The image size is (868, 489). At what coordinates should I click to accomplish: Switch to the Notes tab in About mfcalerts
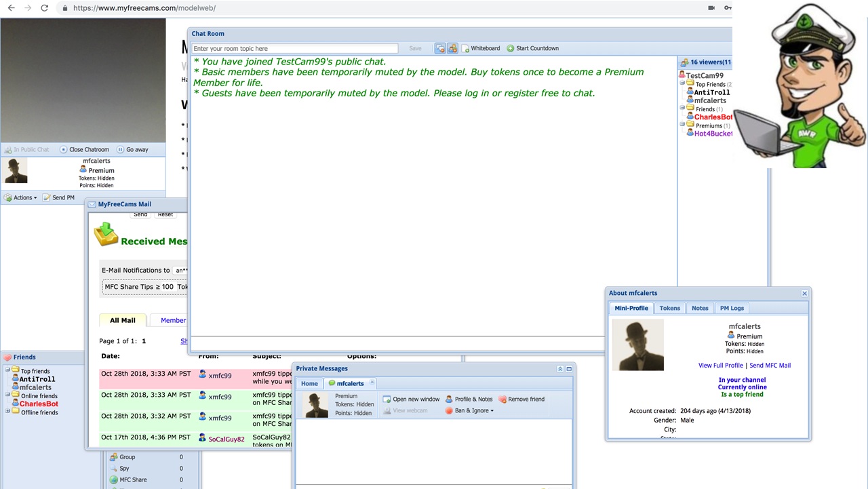pos(700,308)
